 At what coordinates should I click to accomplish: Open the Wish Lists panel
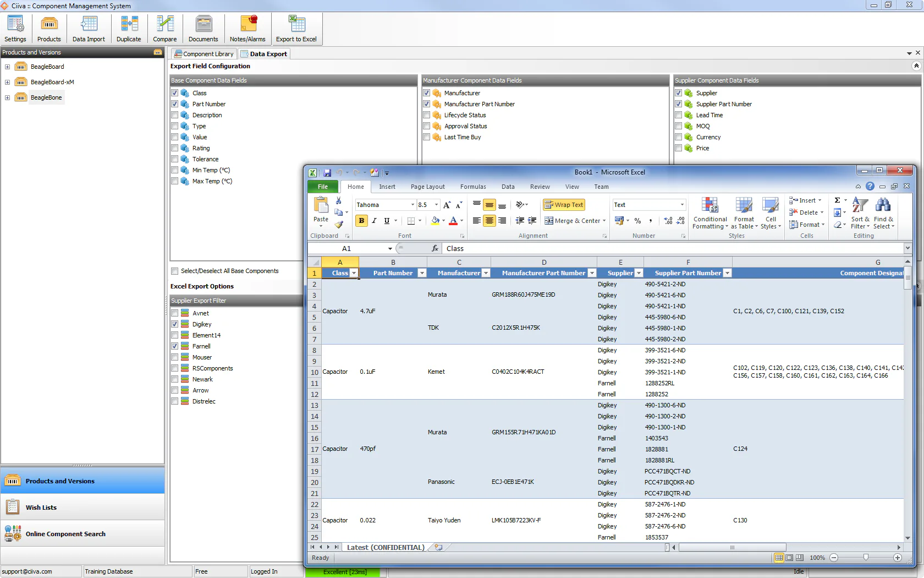click(x=82, y=508)
